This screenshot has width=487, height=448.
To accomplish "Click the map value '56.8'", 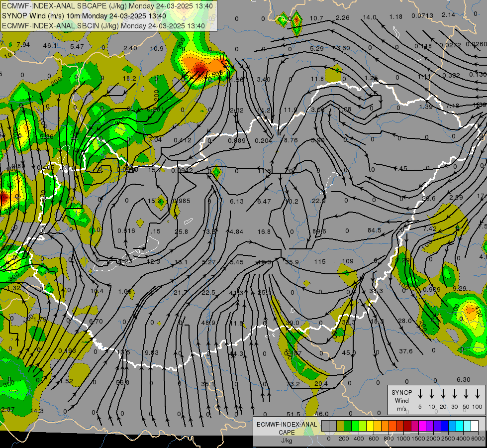I will (x=123, y=382).
